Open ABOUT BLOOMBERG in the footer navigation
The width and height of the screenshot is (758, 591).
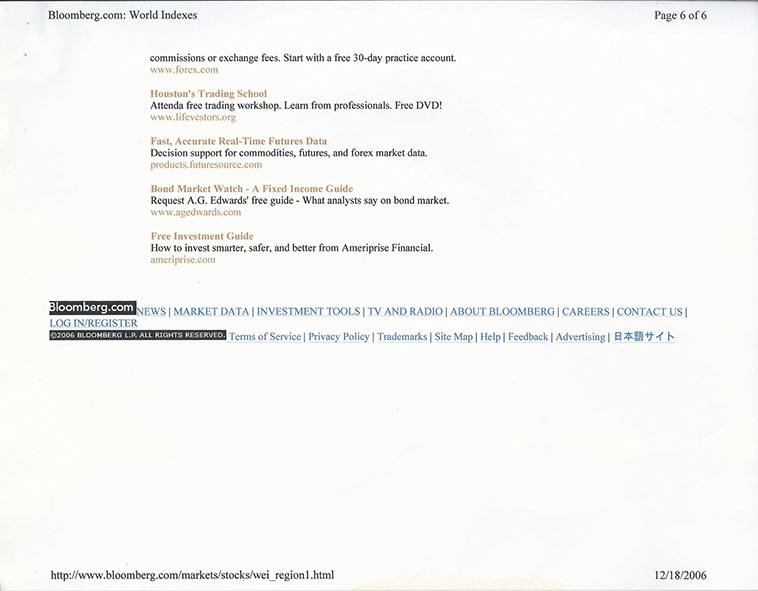502,312
